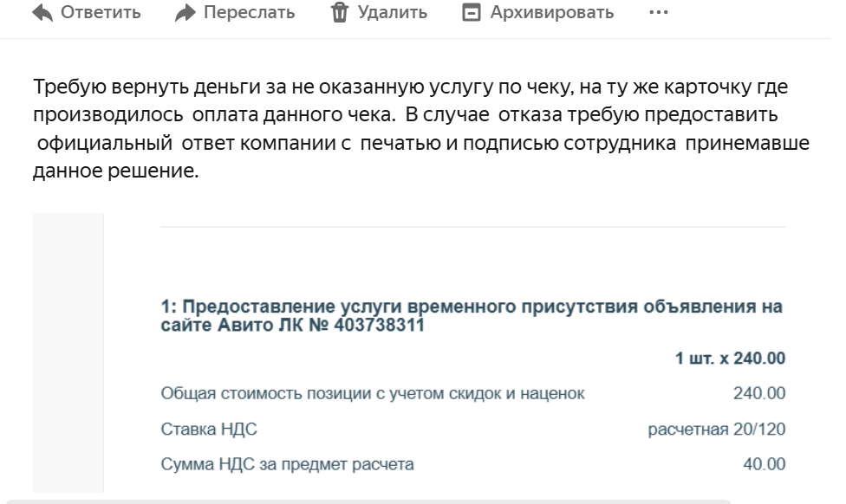This screenshot has width=846, height=504.
Task: Click the 240.00 total cost value
Action: 759,394
